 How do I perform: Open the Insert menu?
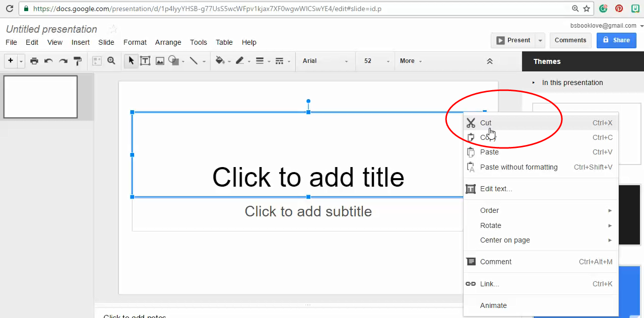80,42
